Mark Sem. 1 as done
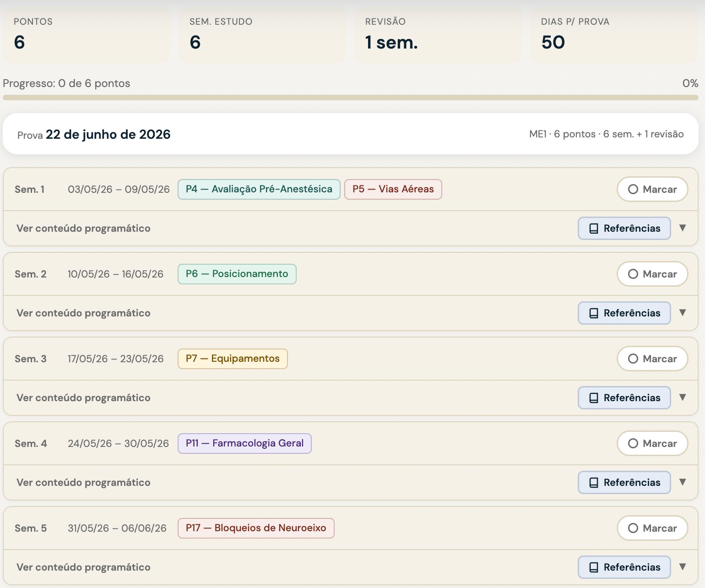The height and width of the screenshot is (588, 705). tap(652, 189)
